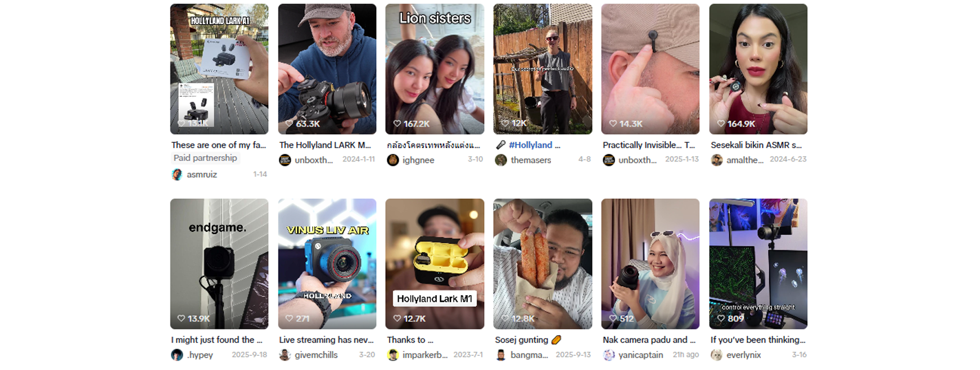Screen dimensions: 980x370
Task: Open the #Hollyland hashtag link
Action: coord(530,145)
